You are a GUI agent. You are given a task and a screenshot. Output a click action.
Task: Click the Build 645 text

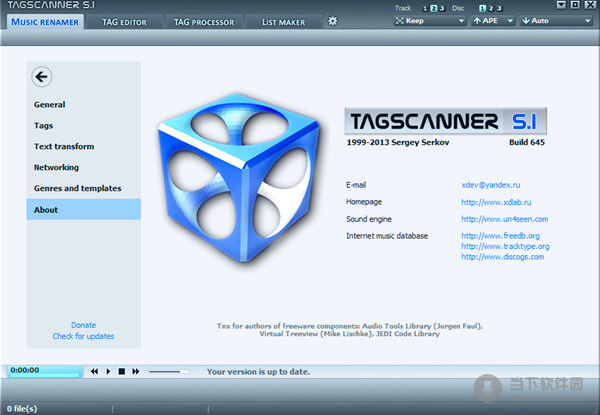pos(527,142)
